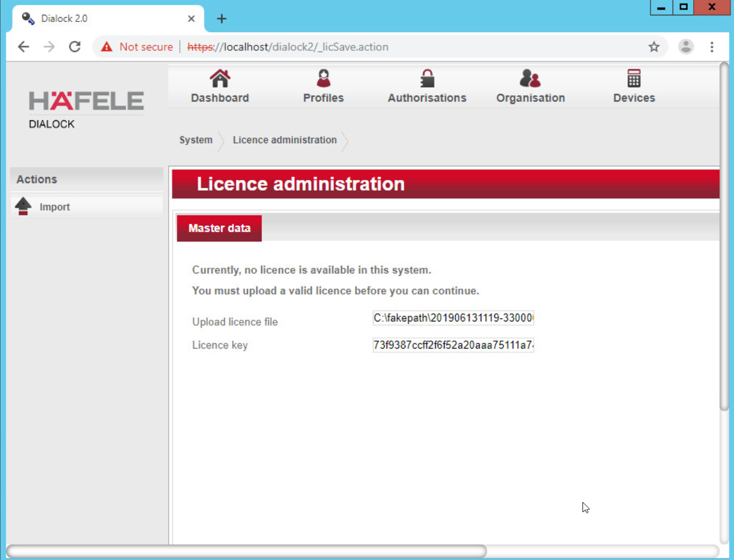
Task: Click the horizontal scrollbar at bottom
Action: (x=246, y=552)
